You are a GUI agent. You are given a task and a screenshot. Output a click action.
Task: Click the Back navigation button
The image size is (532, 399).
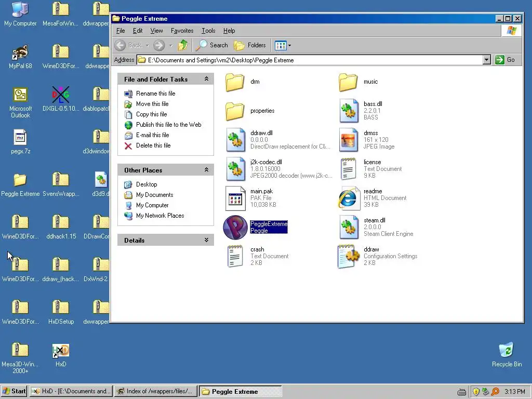tap(128, 45)
